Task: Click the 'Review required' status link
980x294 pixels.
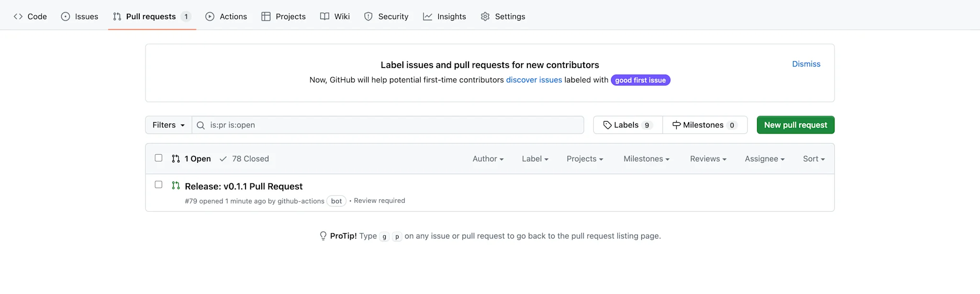Action: [379, 201]
